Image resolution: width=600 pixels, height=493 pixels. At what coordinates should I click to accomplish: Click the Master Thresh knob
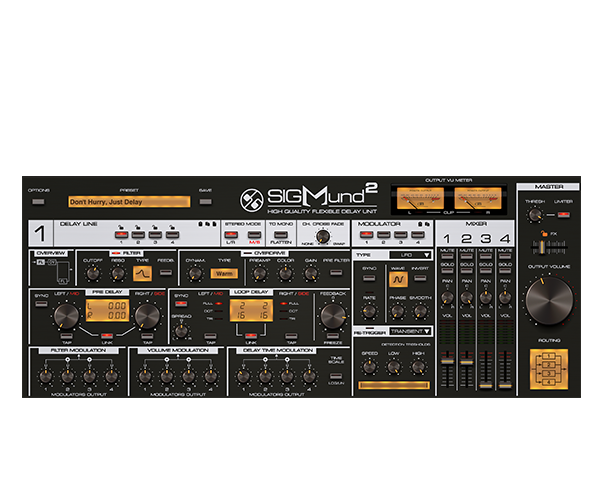point(535,215)
